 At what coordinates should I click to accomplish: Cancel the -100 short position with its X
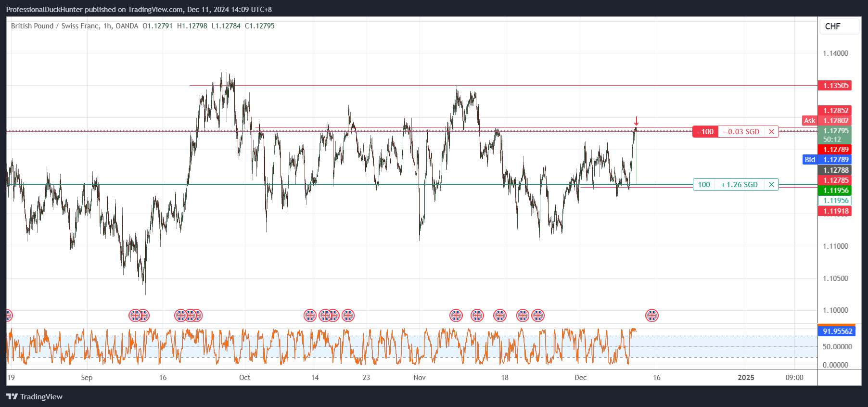click(771, 131)
